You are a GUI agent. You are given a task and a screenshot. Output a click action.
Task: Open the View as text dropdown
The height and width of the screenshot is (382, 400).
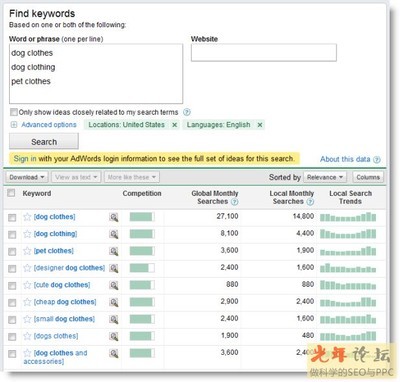pyautogui.click(x=76, y=177)
